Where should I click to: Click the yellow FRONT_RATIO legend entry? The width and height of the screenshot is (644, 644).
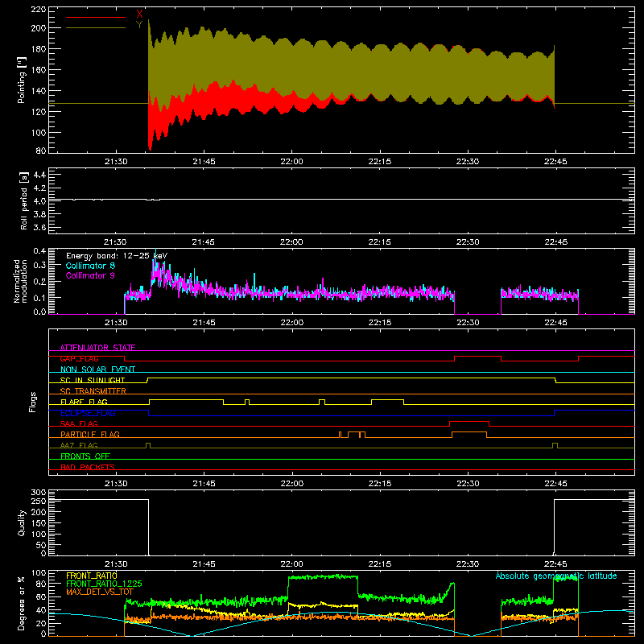[92, 576]
